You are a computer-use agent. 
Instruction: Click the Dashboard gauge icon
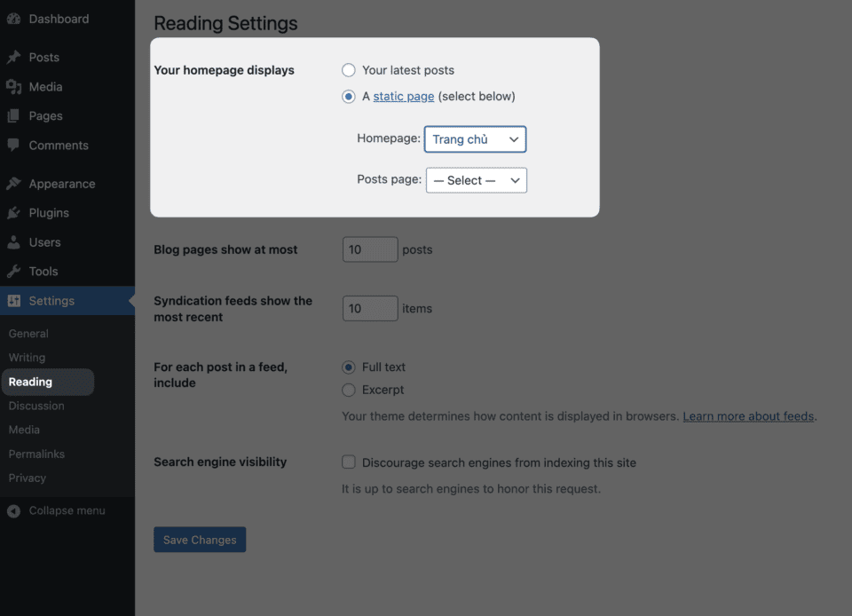[x=13, y=19]
